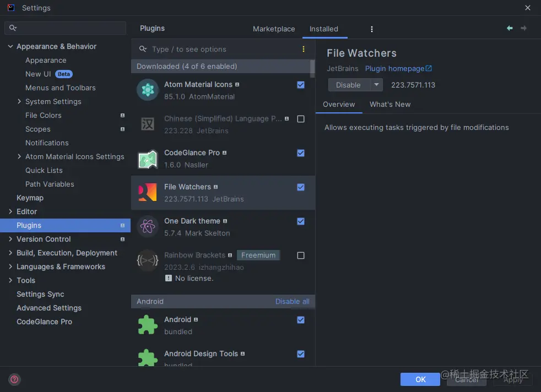Click the marker icon next to File Watchers name

point(215,187)
